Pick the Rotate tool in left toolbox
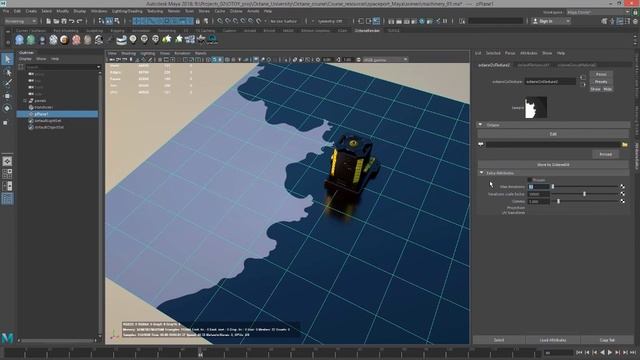The height and width of the screenshot is (360, 640). 7,108
